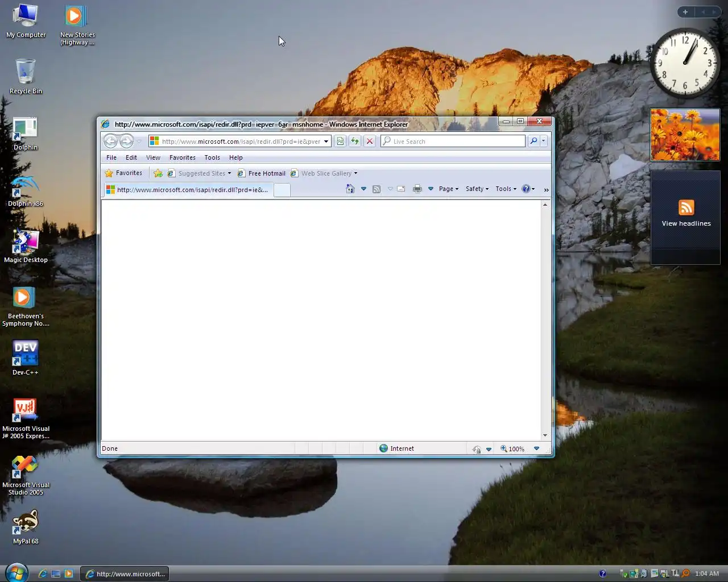Image resolution: width=728 pixels, height=582 pixels.
Task: Click the Back navigation arrow in Internet Explorer
Action: tap(110, 141)
